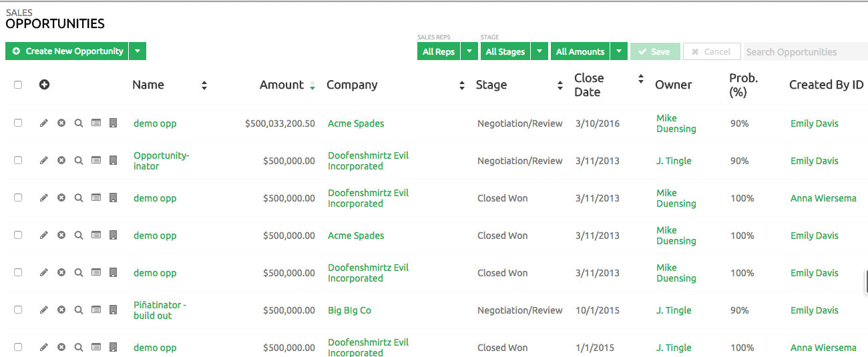Focus the Search Opportunities field
Viewport: 868px width, 357px height.
[805, 52]
